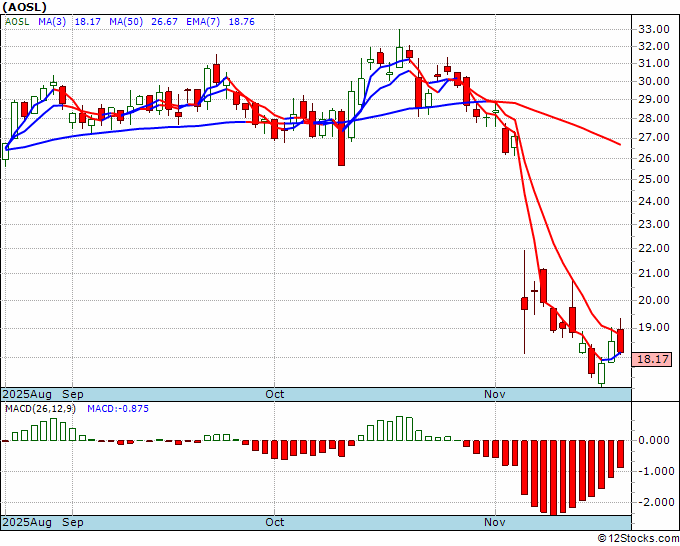Click the (AOSL) chart title
The image size is (680, 546).
click(24, 7)
